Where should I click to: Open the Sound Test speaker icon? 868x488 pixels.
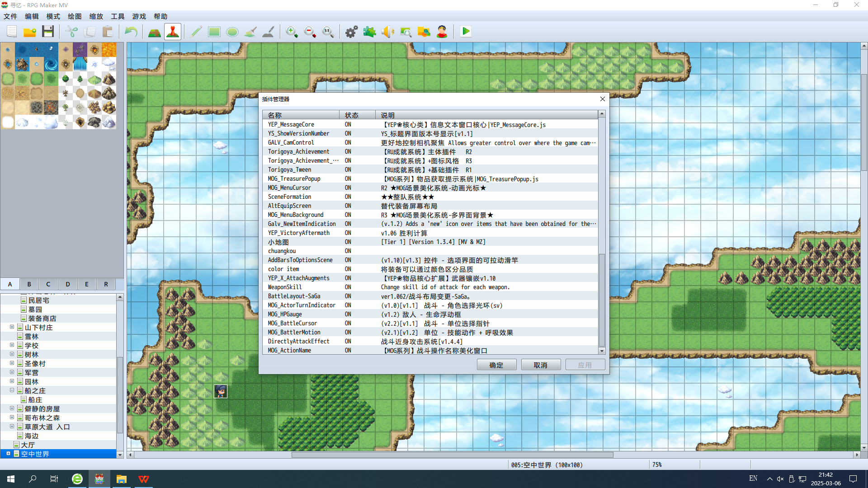click(388, 32)
